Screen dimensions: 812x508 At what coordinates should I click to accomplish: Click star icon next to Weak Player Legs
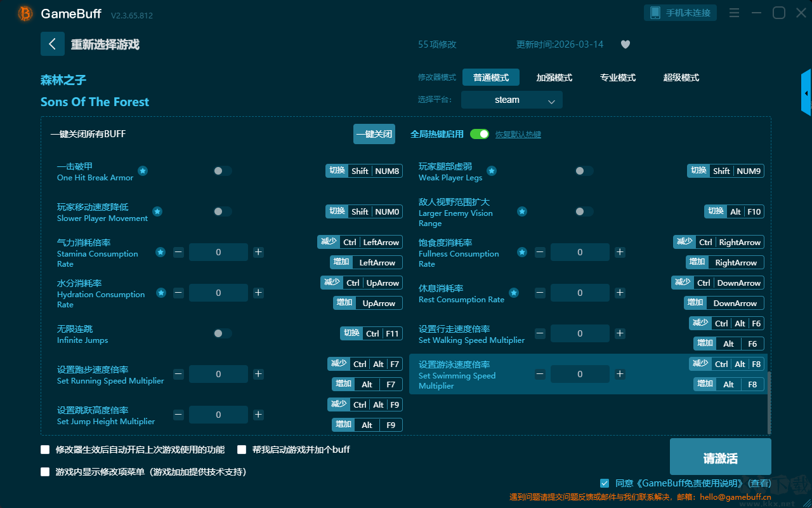click(492, 171)
